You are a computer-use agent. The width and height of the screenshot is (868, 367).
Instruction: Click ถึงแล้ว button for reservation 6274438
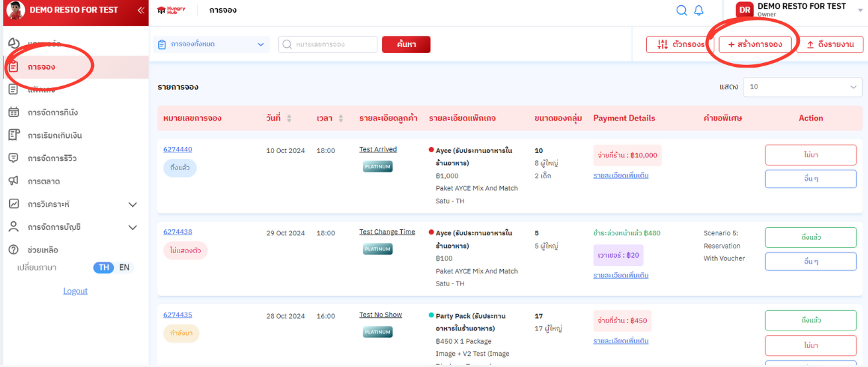810,237
